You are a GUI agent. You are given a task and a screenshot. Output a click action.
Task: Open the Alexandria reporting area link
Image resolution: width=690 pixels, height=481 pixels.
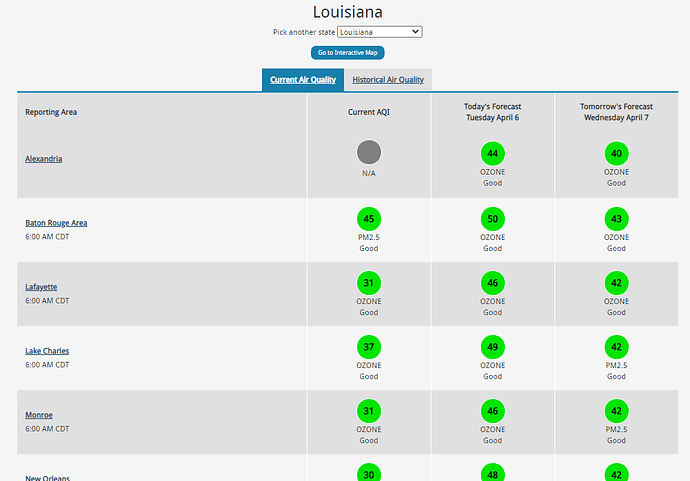(44, 159)
